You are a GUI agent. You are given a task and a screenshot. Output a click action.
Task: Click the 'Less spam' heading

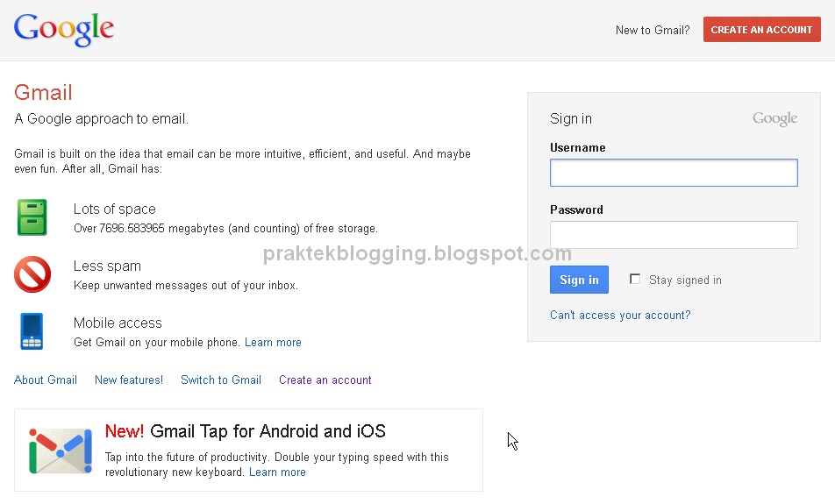[107, 266]
